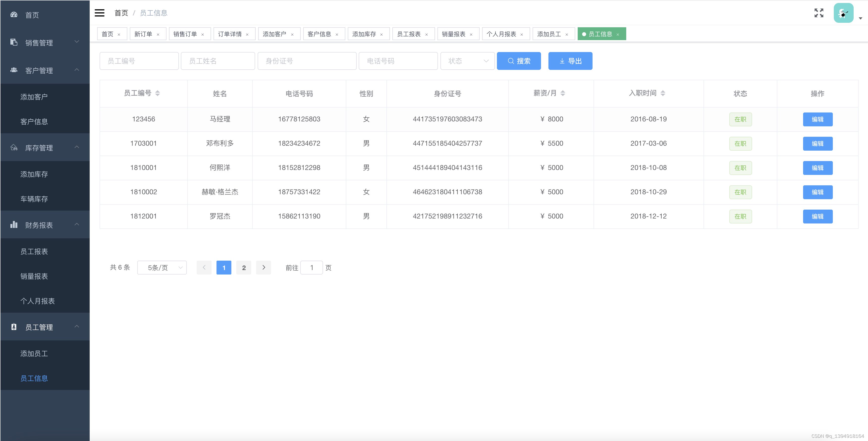Focus the 身份证号 search field
This screenshot has height=441, width=868.
[307, 61]
